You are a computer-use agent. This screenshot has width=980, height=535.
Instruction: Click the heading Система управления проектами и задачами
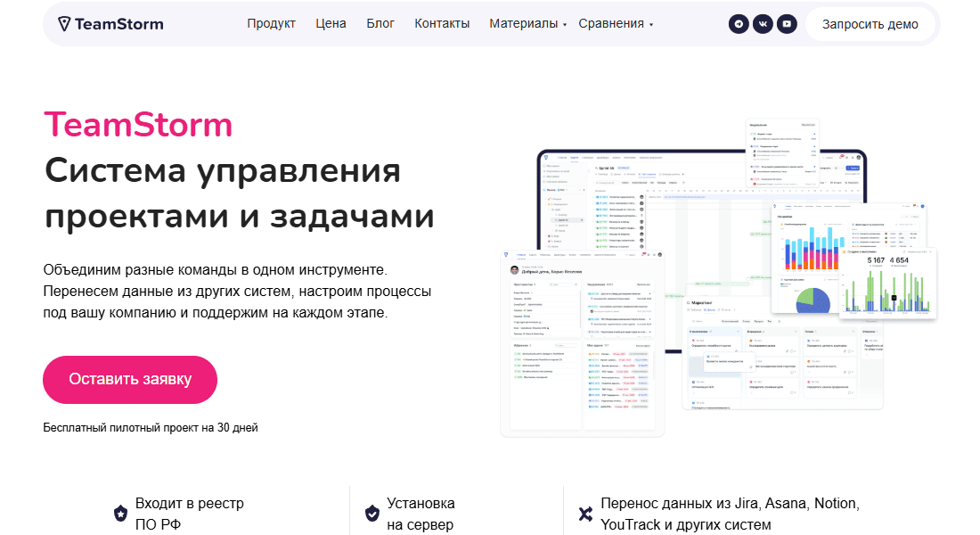[x=240, y=193]
